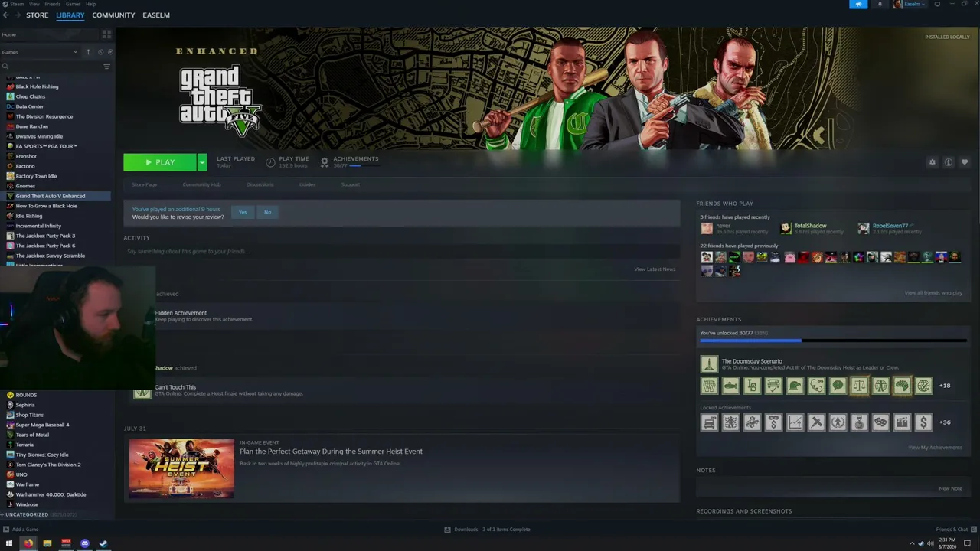This screenshot has width=980, height=551.
Task: Click Yes to revise your review
Action: (243, 212)
